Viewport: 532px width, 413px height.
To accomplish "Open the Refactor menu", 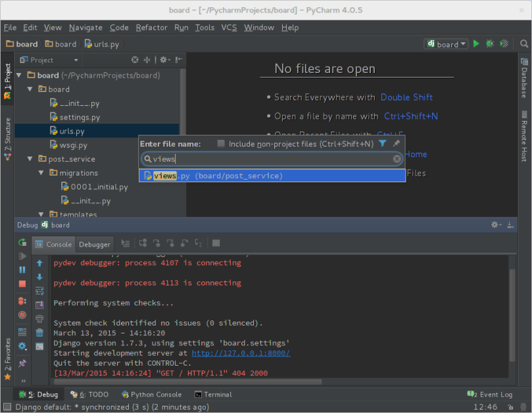I will pyautogui.click(x=151, y=28).
